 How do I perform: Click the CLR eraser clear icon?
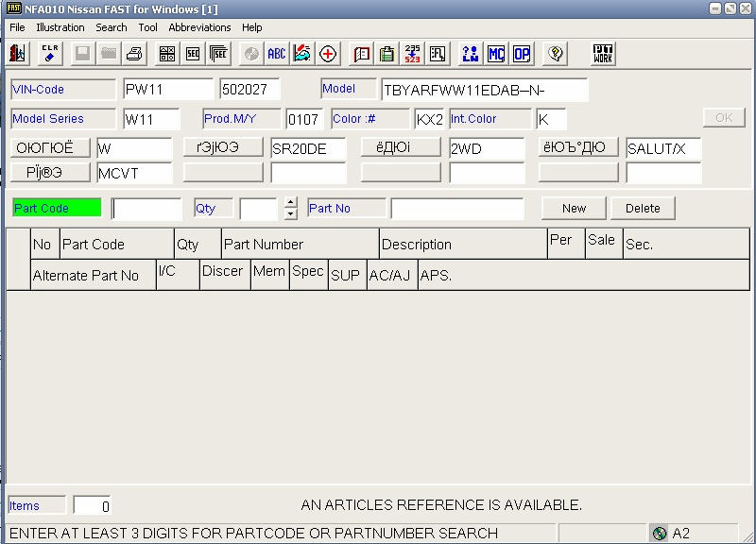point(50,54)
